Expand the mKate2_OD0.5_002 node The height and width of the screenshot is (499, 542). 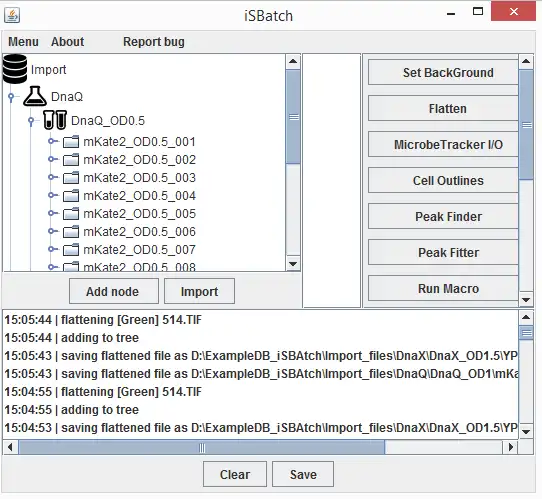pos(52,159)
